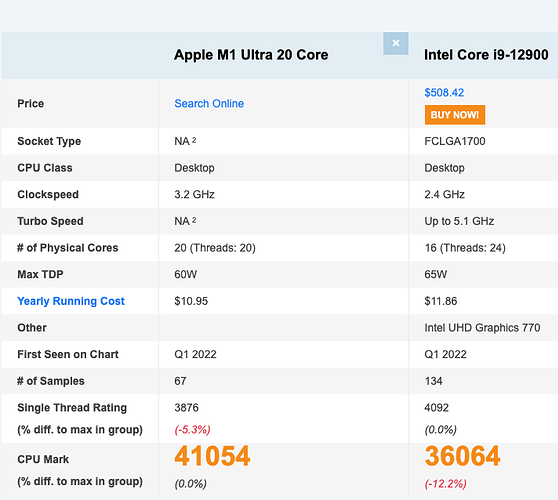Click the Max TDP row label
Screen dimensions: 558x500
tap(40, 274)
